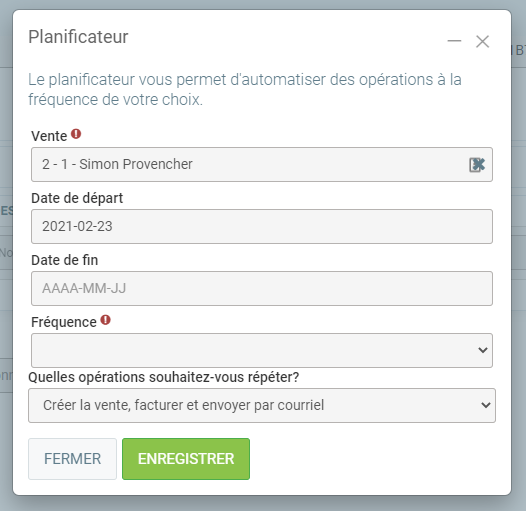Viewport: 526px width, 511px height.
Task: Click the Date de départ label
Action: pyautogui.click(x=77, y=198)
